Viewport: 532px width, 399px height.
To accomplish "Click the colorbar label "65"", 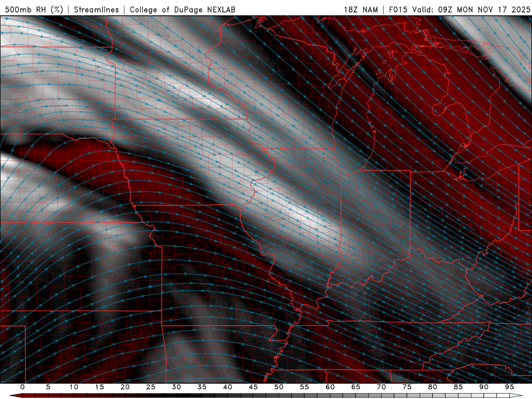I will pos(356,387).
